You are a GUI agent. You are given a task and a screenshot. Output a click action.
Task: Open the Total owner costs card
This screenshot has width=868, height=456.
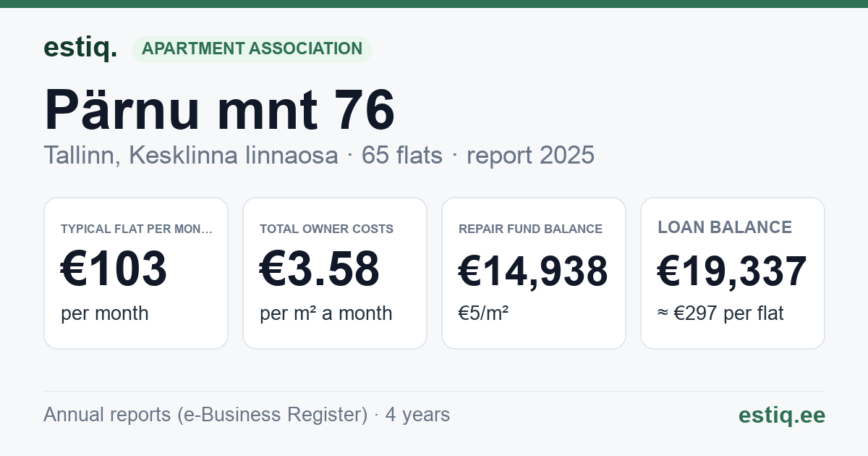(x=335, y=273)
